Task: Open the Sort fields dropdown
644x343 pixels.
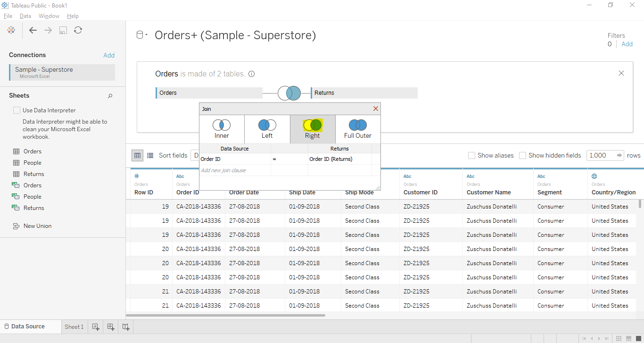Action: [194, 155]
